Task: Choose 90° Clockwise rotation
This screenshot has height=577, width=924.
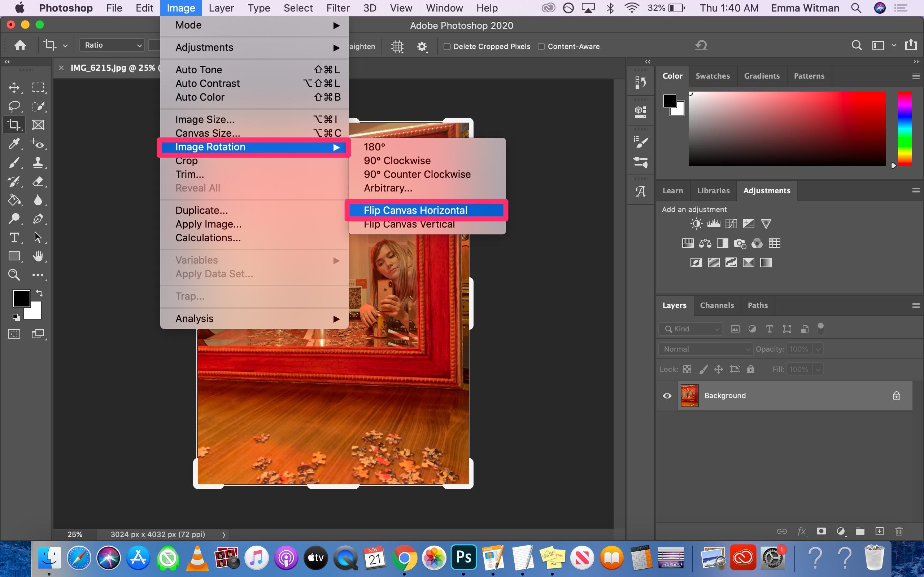Action: pyautogui.click(x=397, y=161)
